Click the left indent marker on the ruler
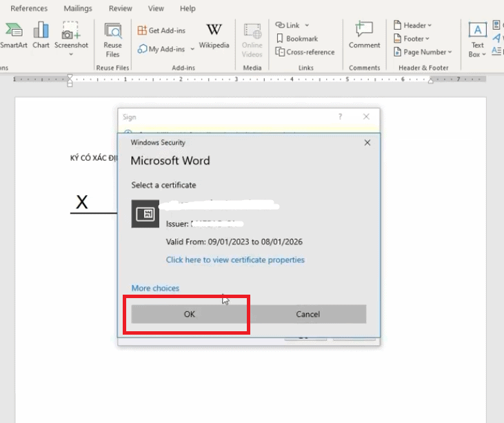This screenshot has height=423, width=504. [x=70, y=81]
